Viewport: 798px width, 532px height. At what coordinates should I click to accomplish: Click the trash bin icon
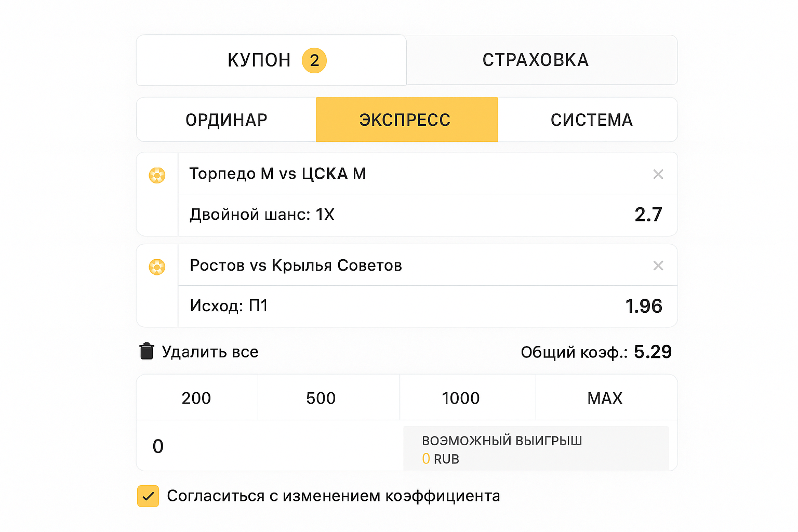click(147, 352)
